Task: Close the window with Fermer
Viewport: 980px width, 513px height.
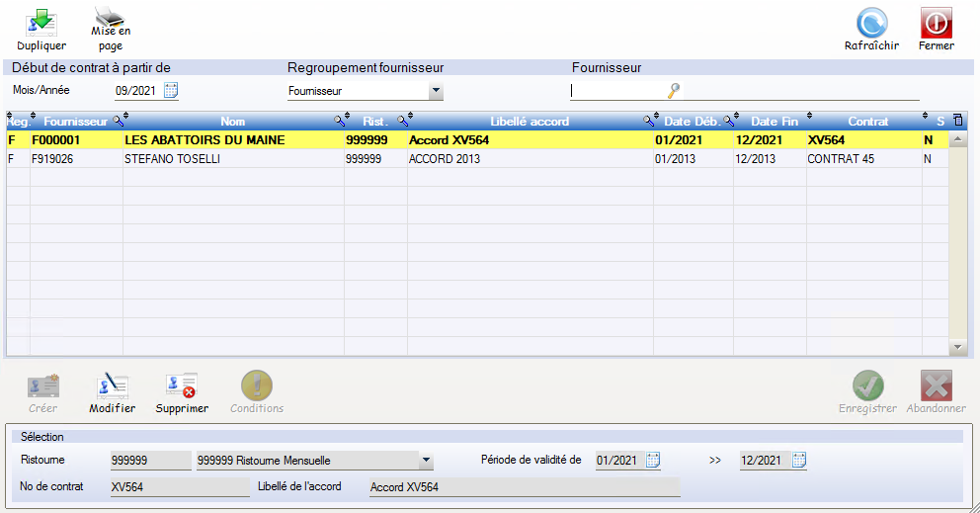Action: (x=936, y=23)
